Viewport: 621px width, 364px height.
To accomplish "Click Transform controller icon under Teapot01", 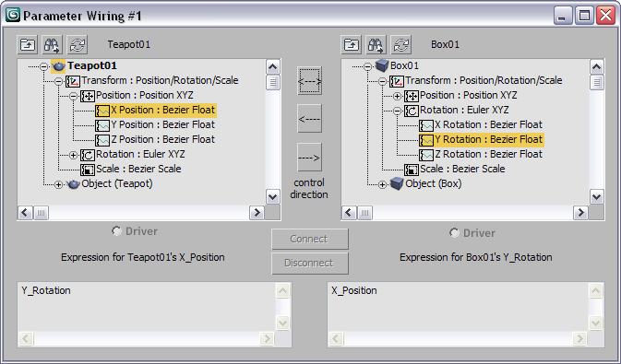I will point(73,81).
